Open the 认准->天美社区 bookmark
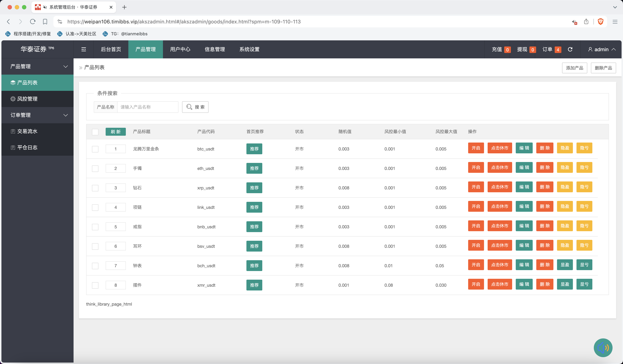The width and height of the screenshot is (623, 364). click(77, 34)
